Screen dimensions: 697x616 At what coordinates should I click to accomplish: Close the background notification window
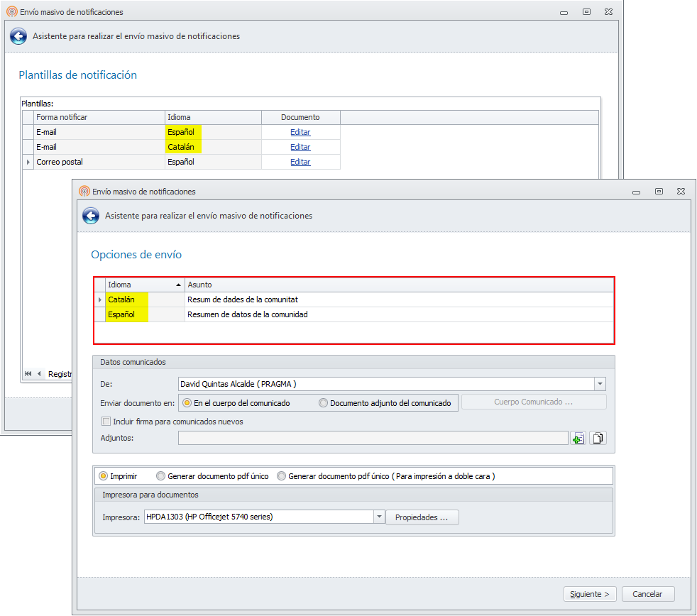point(608,12)
